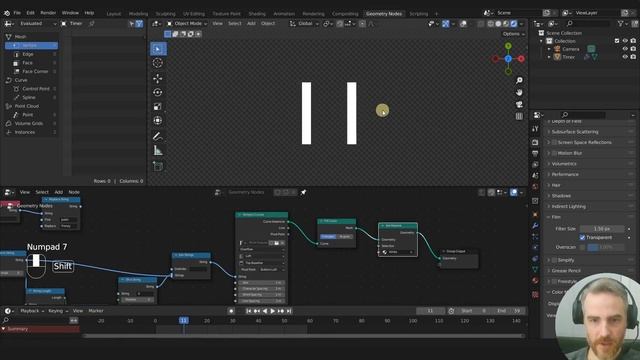Click the viewport pan hand icon
The image size is (640, 360).
pyautogui.click(x=519, y=92)
